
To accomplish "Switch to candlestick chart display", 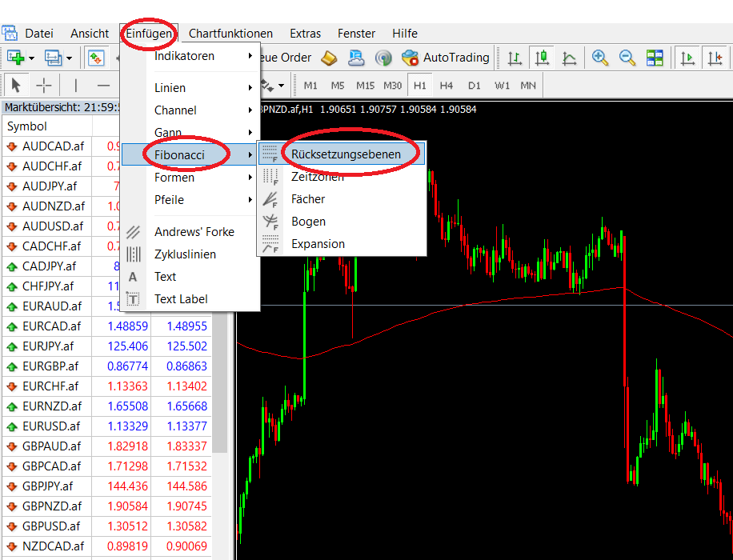I will click(x=541, y=58).
